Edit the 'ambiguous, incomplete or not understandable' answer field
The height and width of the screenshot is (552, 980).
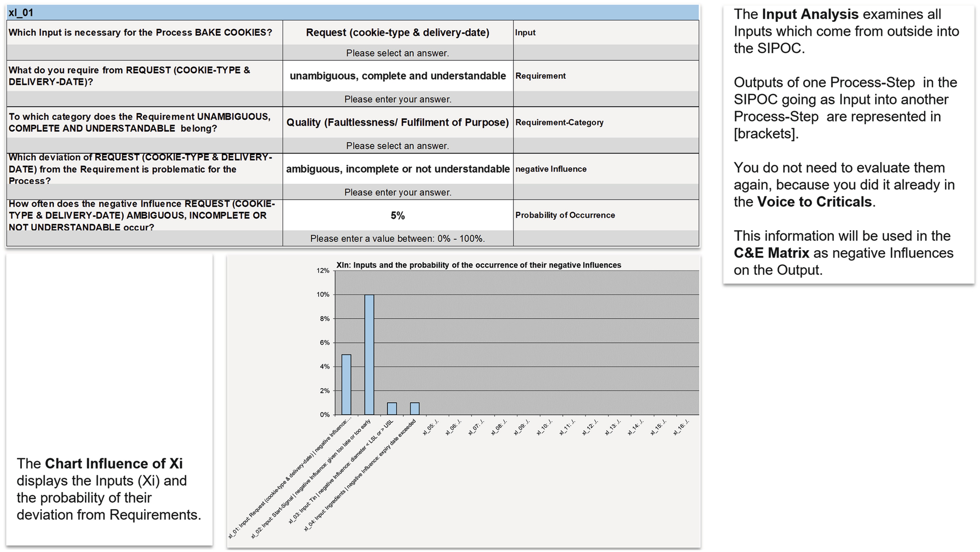coord(398,169)
